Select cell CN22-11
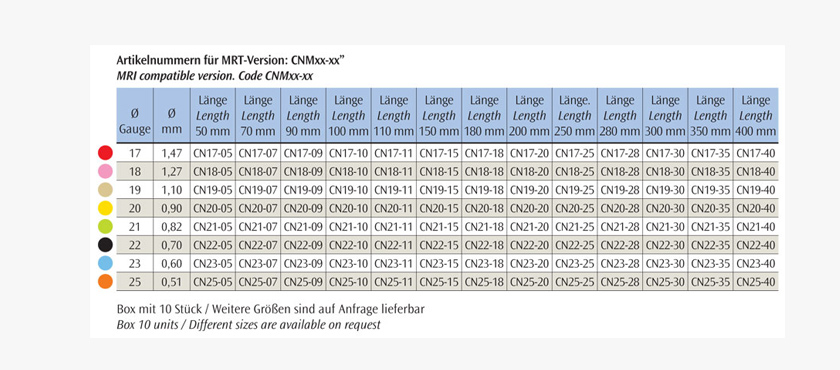840x370 pixels. (394, 245)
